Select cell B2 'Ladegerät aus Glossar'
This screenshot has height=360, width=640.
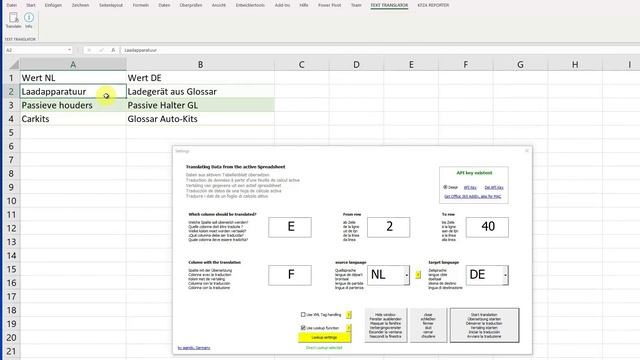[x=200, y=91]
